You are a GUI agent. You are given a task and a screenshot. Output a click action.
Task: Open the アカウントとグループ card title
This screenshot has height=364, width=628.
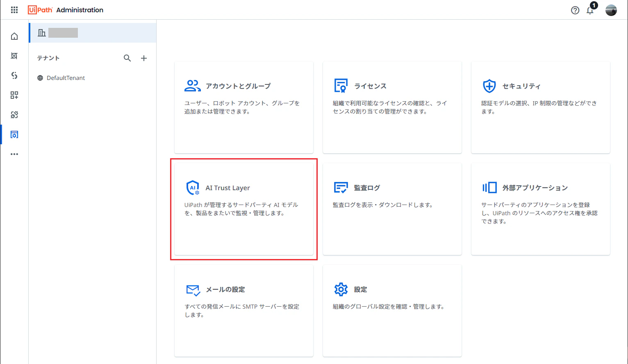pyautogui.click(x=238, y=86)
